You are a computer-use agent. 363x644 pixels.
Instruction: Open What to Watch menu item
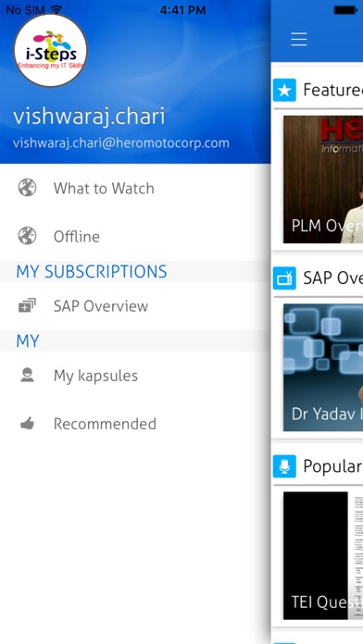[135, 188]
